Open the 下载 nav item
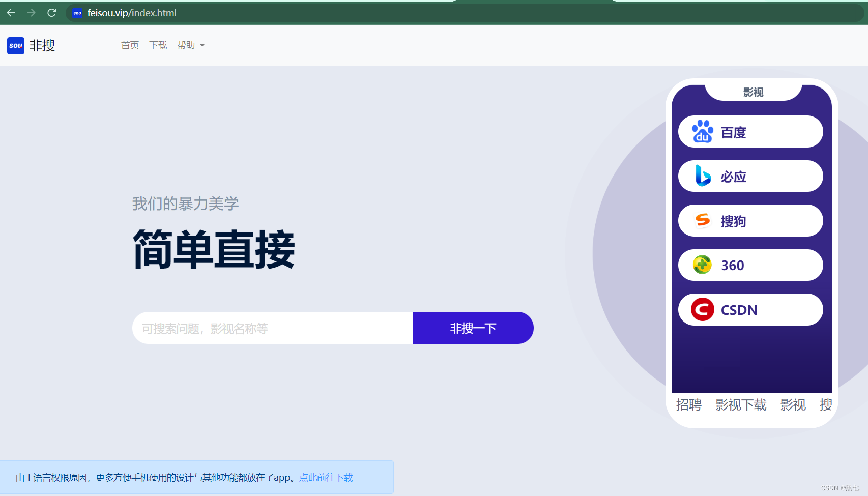 [158, 45]
